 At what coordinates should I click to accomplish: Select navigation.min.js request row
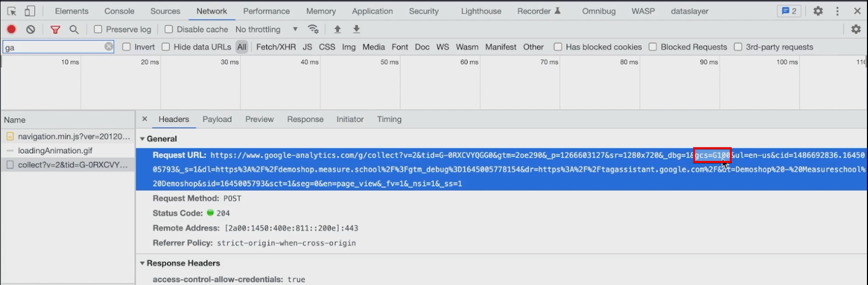click(x=68, y=137)
